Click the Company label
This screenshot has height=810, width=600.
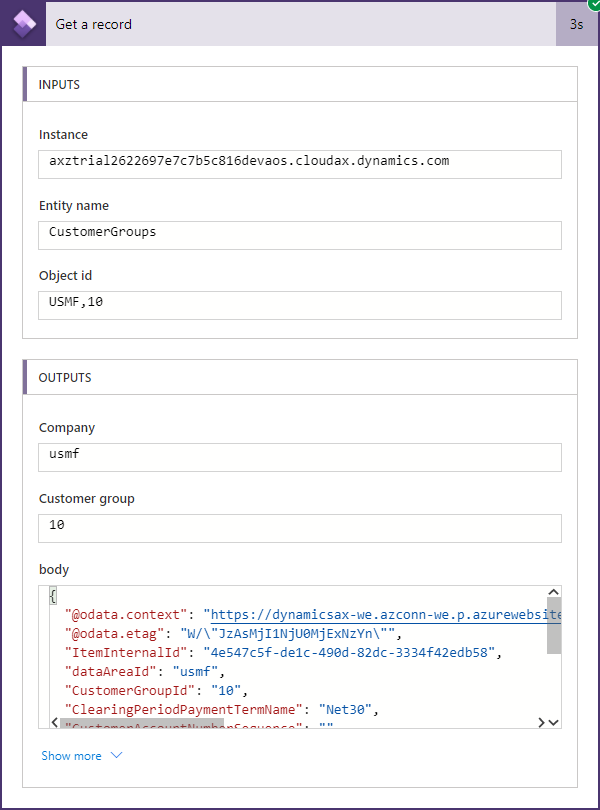67,428
